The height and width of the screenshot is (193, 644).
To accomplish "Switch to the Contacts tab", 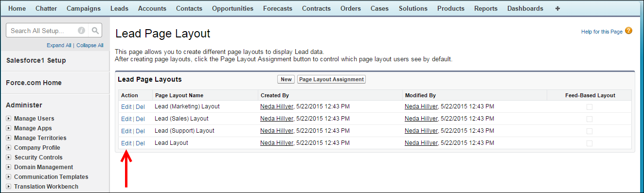I will click(x=189, y=8).
